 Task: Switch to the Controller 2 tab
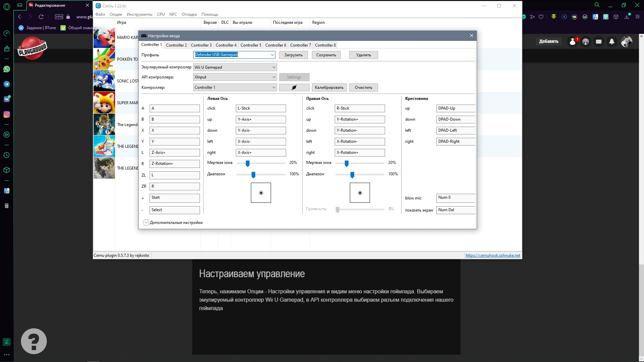(176, 45)
